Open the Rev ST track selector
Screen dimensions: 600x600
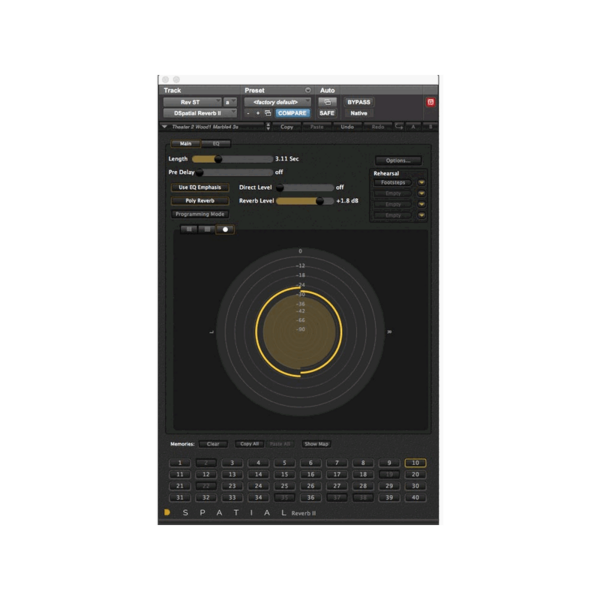point(192,102)
